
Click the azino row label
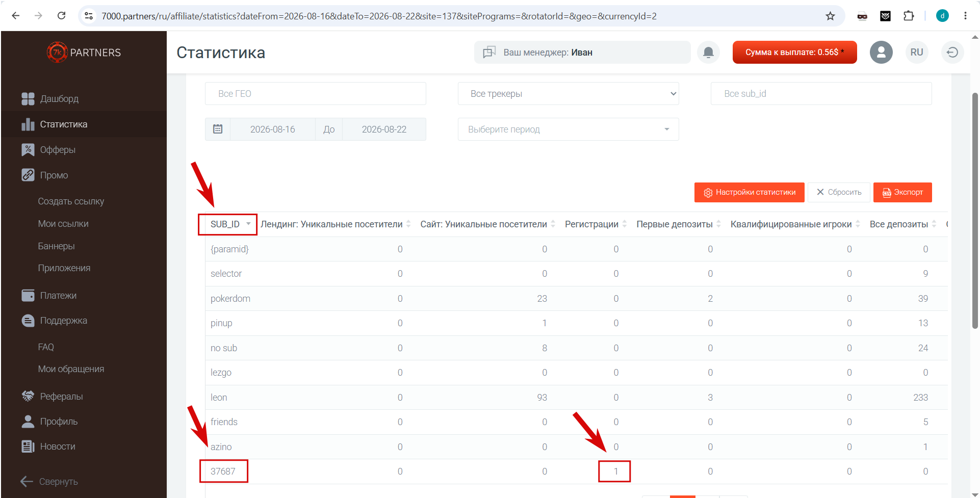tap(221, 447)
